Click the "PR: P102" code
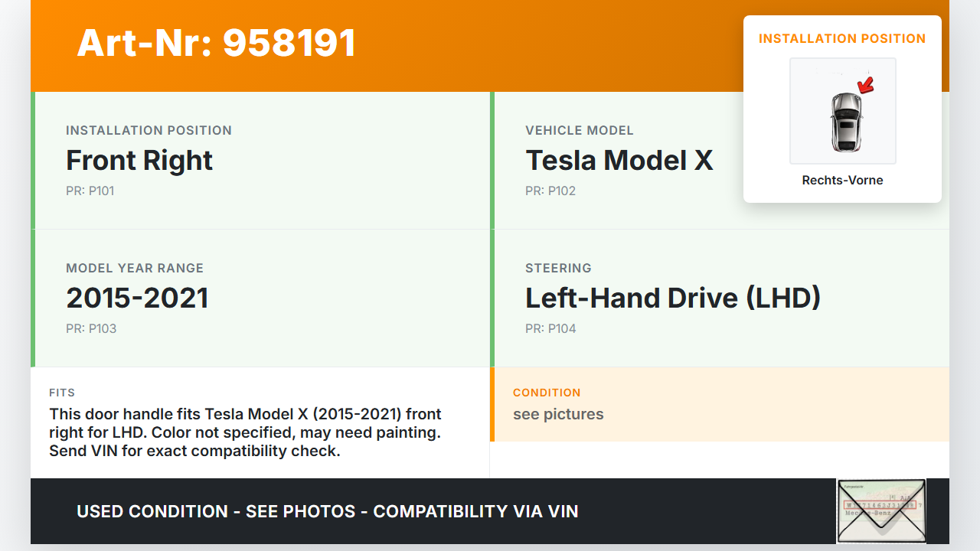 pyautogui.click(x=550, y=191)
